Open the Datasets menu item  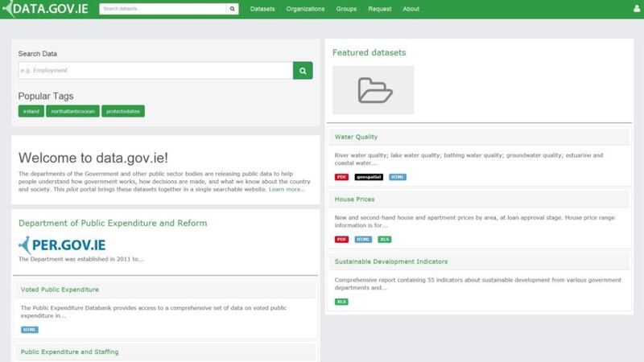coord(262,9)
